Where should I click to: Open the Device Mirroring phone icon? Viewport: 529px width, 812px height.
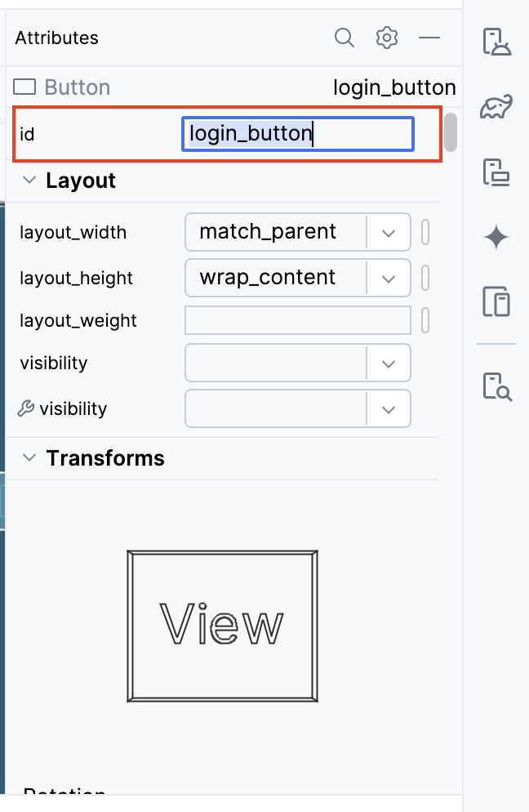pyautogui.click(x=496, y=301)
